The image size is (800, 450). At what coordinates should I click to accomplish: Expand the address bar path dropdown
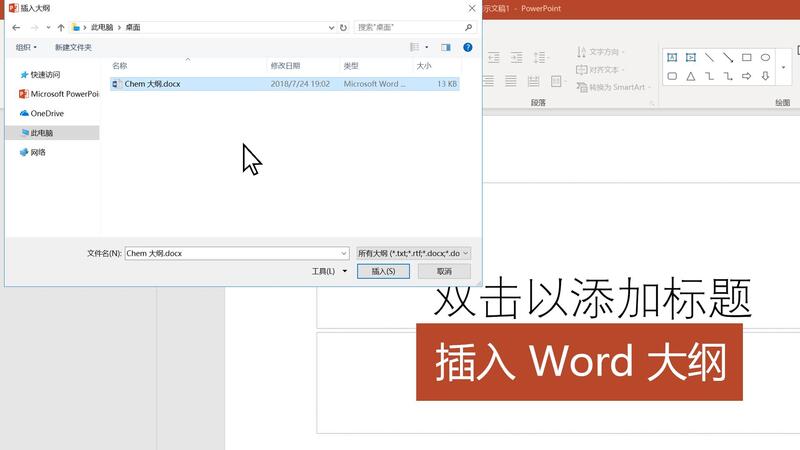click(x=331, y=28)
